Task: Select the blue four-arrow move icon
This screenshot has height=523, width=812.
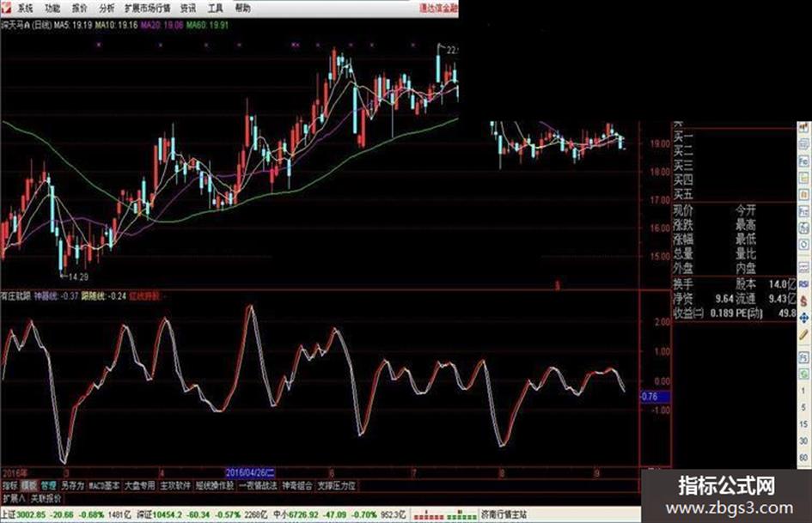Action: point(803,318)
